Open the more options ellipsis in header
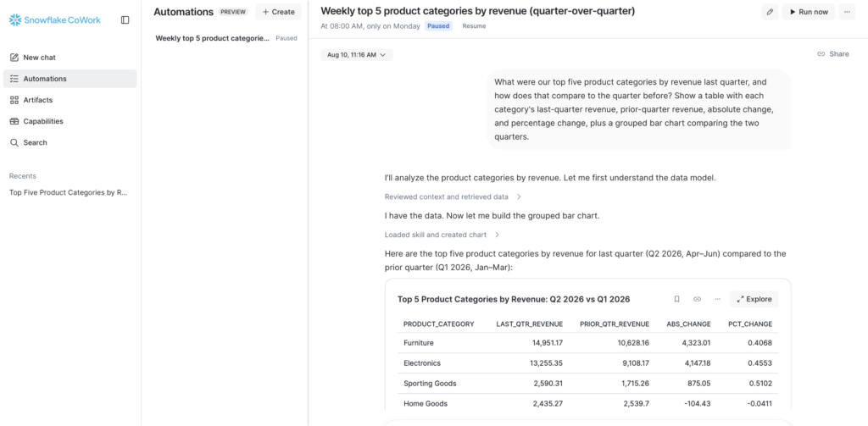The width and height of the screenshot is (868, 426). (847, 12)
